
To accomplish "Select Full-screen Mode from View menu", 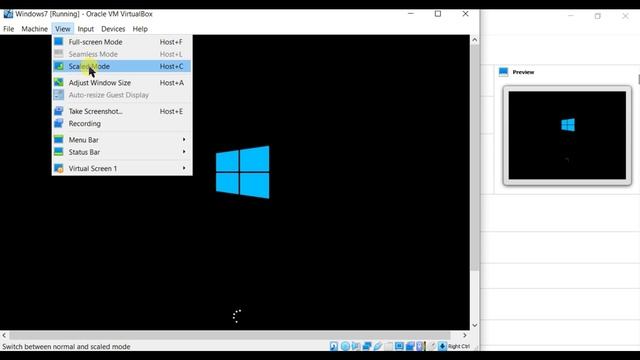I will point(122,42).
